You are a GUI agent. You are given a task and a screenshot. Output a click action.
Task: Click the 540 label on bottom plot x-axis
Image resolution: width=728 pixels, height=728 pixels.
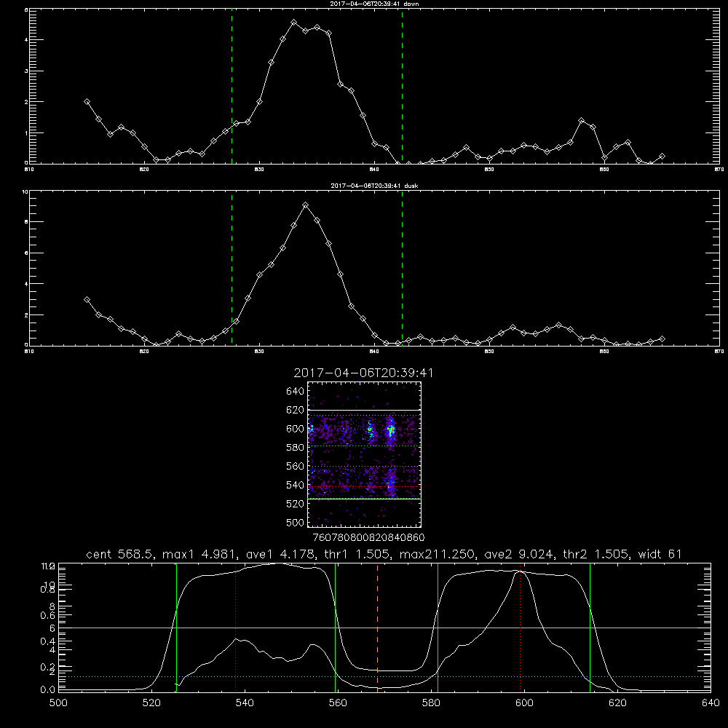(245, 703)
